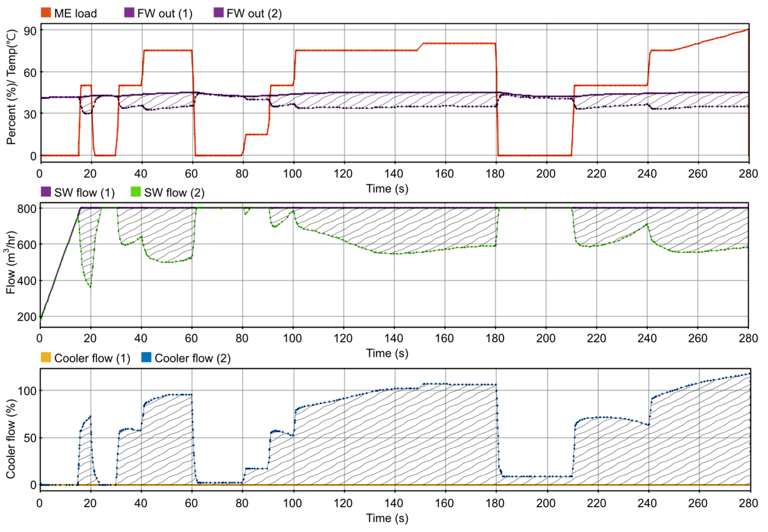768x532 pixels.
Task: Click the Cooler flow (2) legend text
Action: click(193, 358)
